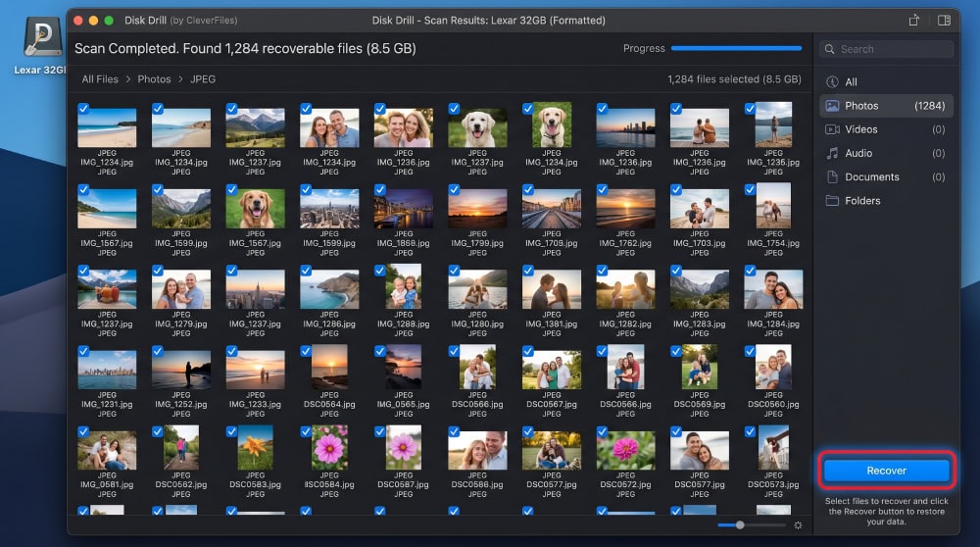Go to Photos breadcrumb
980x547 pixels.
[154, 78]
